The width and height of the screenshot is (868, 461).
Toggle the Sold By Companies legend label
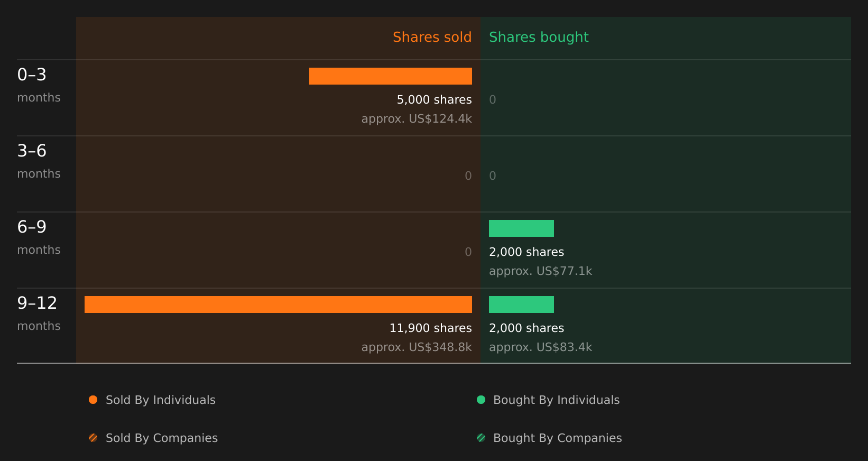point(162,438)
